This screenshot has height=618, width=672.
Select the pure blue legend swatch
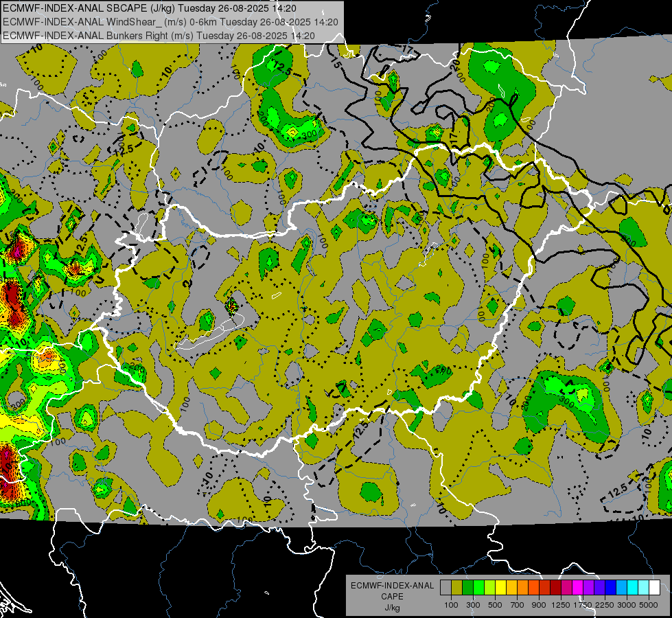(x=611, y=588)
